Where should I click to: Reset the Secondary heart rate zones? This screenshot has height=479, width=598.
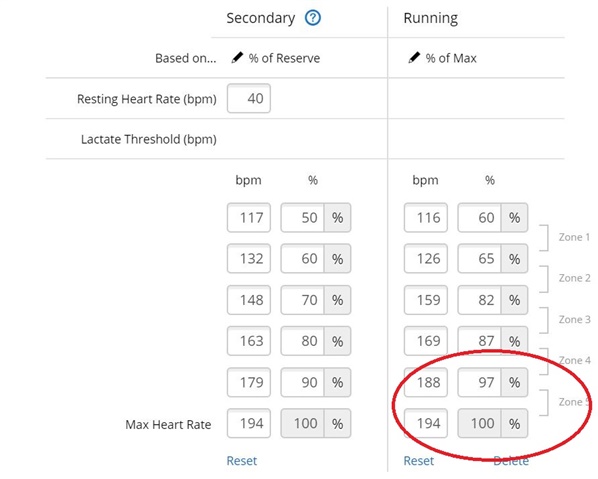[242, 461]
